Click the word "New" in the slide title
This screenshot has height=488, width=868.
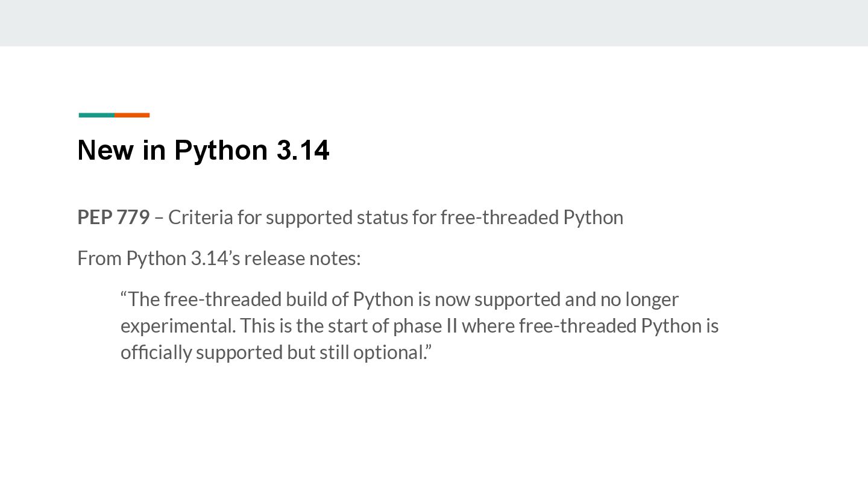click(105, 150)
